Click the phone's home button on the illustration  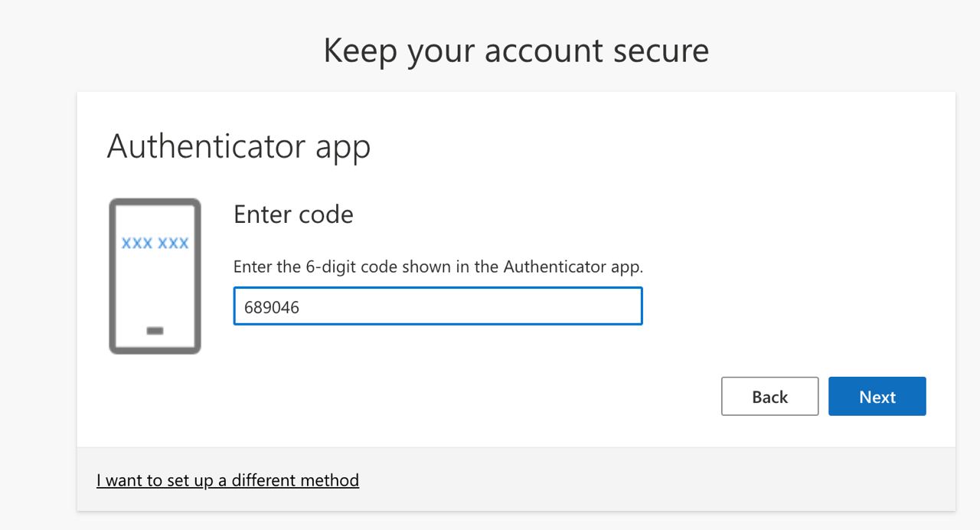tap(154, 329)
